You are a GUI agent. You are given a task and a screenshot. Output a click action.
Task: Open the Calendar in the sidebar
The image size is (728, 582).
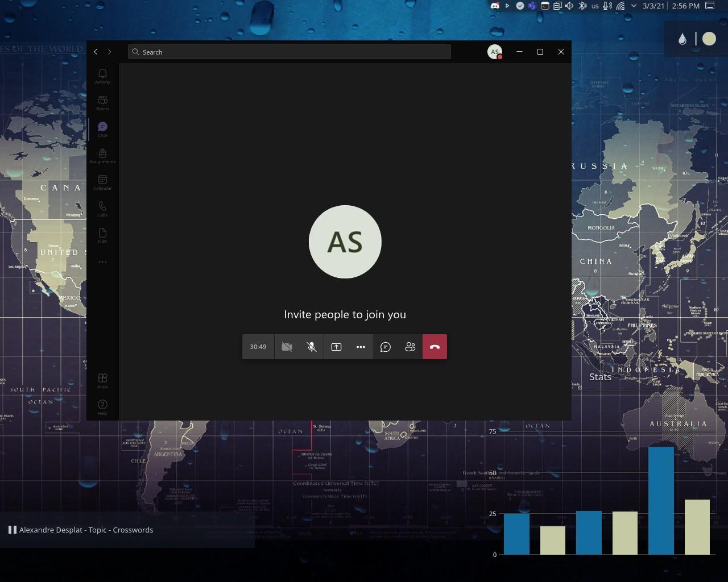tap(102, 182)
